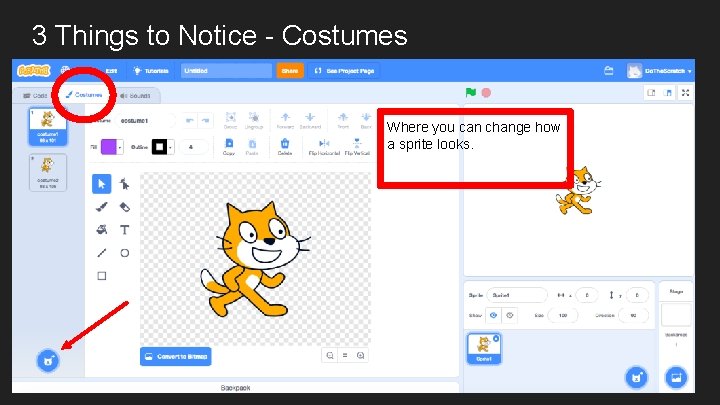Open the Choose a Sprite button
This screenshot has height=405, width=720.
(x=636, y=377)
